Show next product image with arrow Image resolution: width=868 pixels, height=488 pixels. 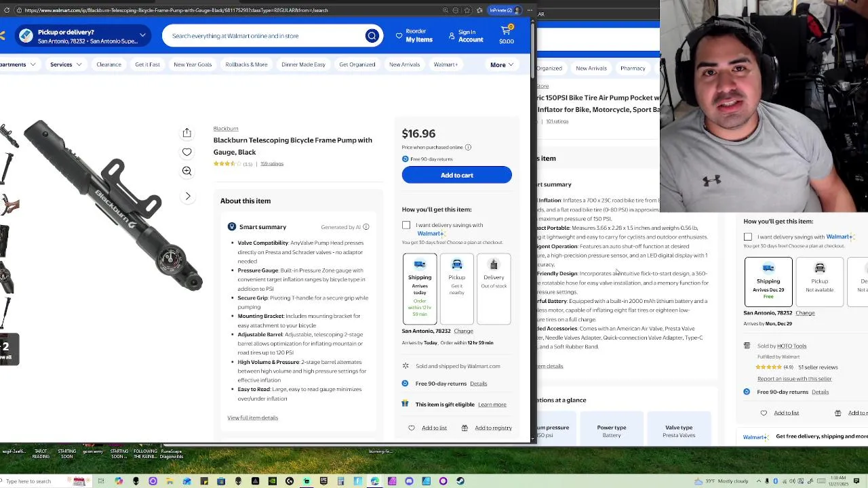coord(188,196)
